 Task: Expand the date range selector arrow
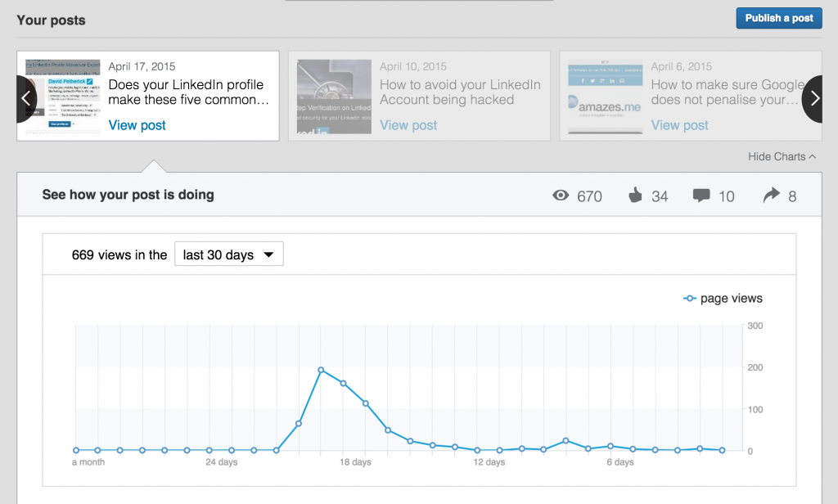270,254
